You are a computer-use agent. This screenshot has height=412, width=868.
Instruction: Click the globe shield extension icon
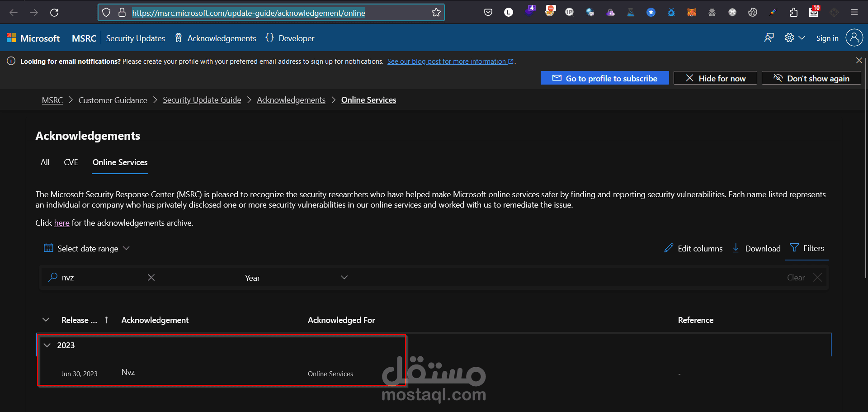(x=590, y=13)
